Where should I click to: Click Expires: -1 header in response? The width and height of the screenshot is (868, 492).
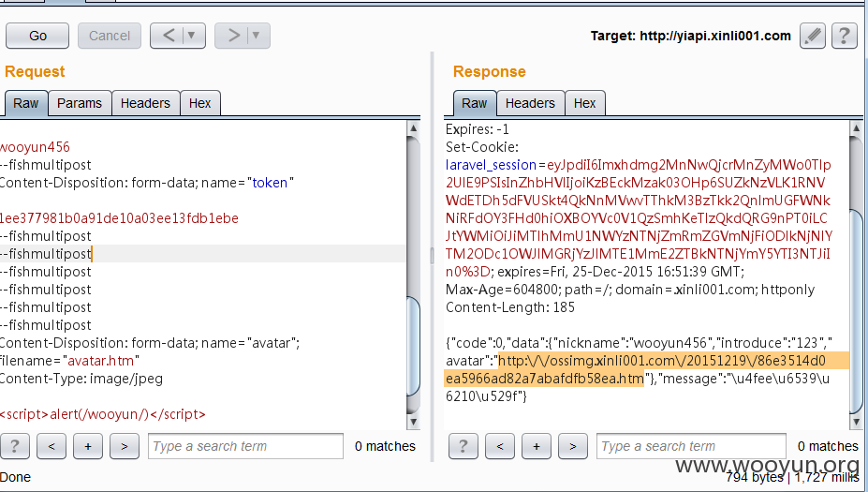(x=478, y=129)
